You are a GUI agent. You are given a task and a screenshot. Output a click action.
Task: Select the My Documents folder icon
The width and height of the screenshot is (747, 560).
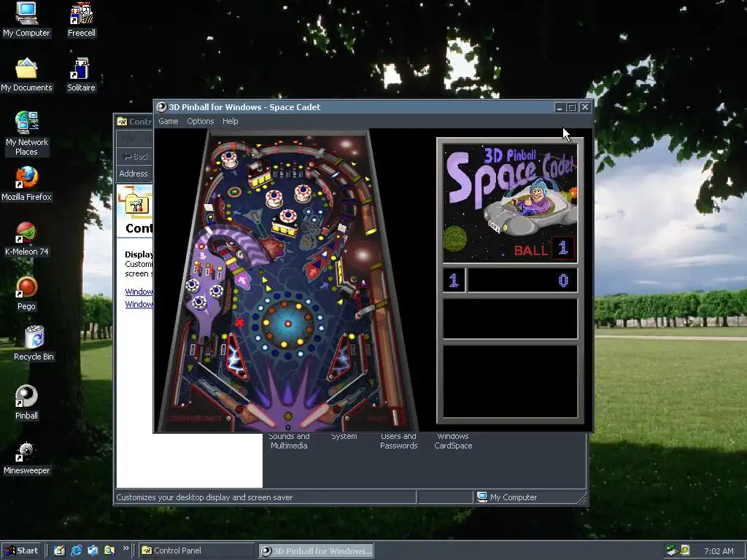click(26, 75)
